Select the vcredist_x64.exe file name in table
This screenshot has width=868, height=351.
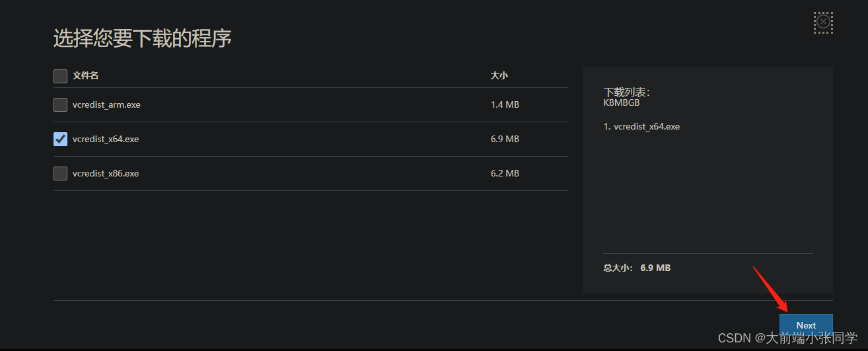106,139
